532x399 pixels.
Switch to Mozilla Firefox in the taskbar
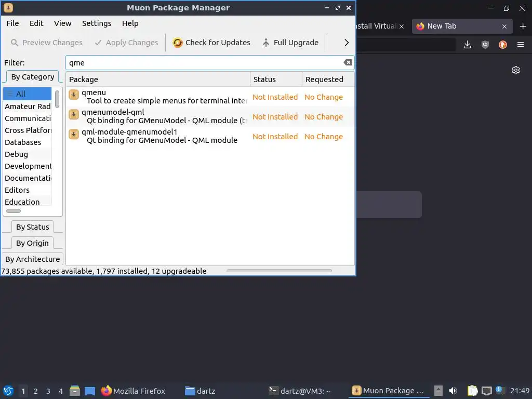134,391
